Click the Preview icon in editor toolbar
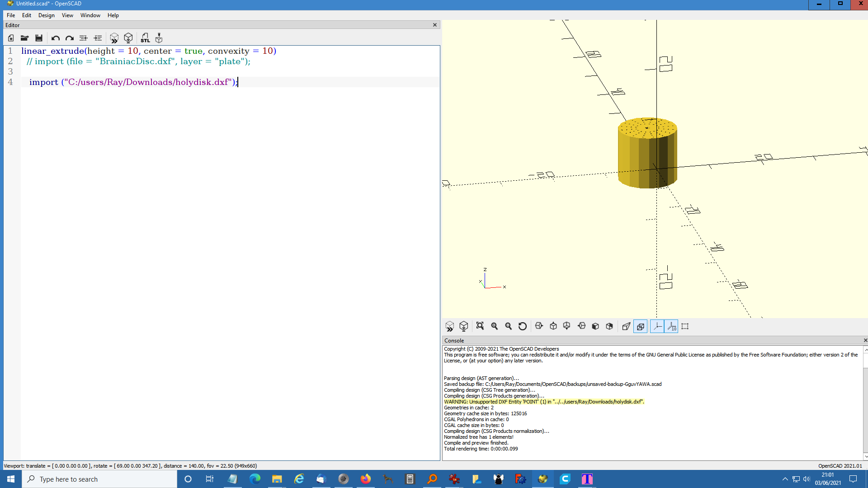The image size is (868, 488). point(114,38)
